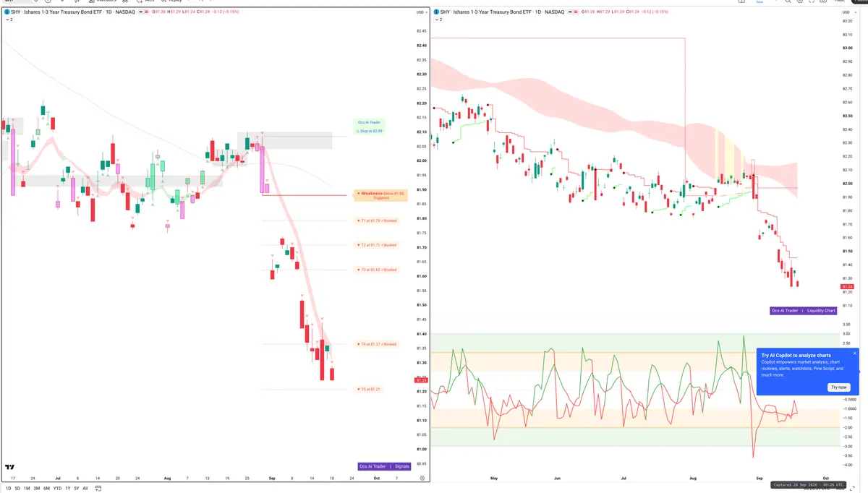
Task: Click the Ocs Ai Trader Signals badge
Action: click(385, 466)
